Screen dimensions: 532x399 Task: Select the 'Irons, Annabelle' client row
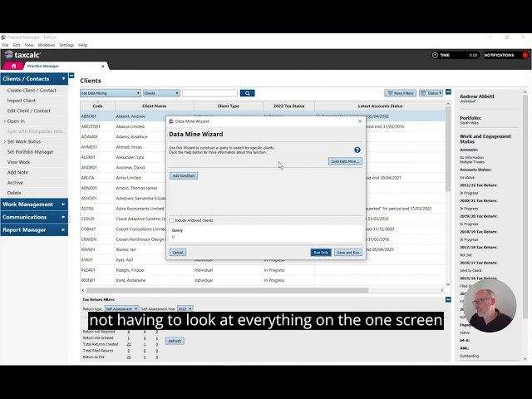click(263, 280)
